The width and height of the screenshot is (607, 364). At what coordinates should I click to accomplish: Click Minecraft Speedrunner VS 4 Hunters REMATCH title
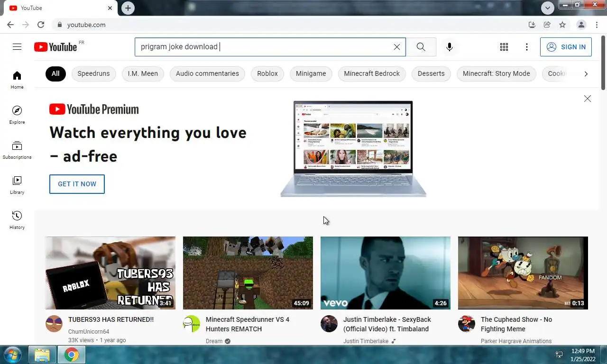[248, 324]
